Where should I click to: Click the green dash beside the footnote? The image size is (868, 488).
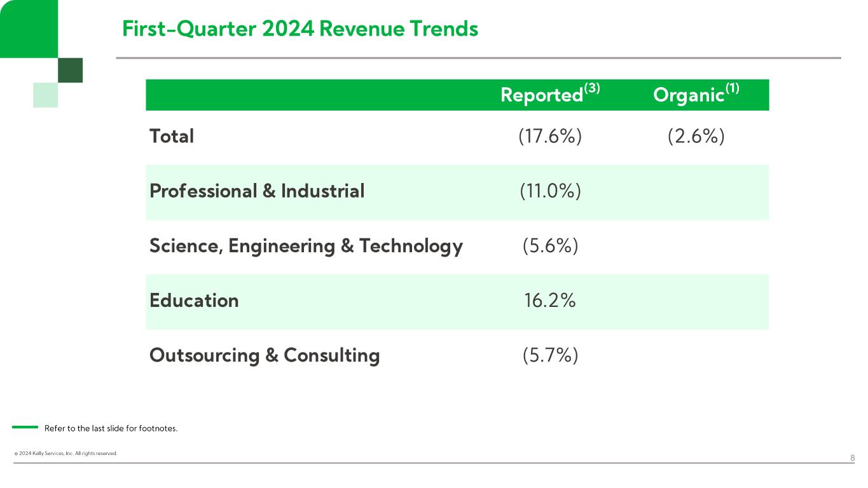[x=25, y=428]
